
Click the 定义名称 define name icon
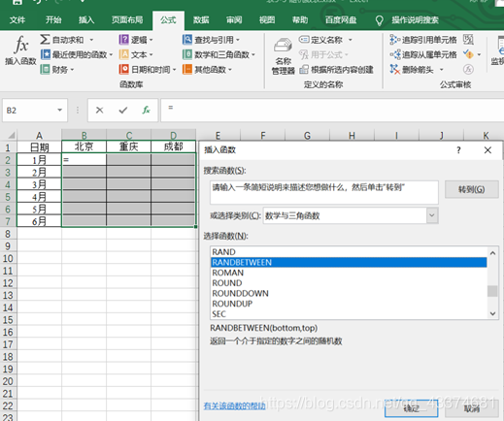coord(304,40)
